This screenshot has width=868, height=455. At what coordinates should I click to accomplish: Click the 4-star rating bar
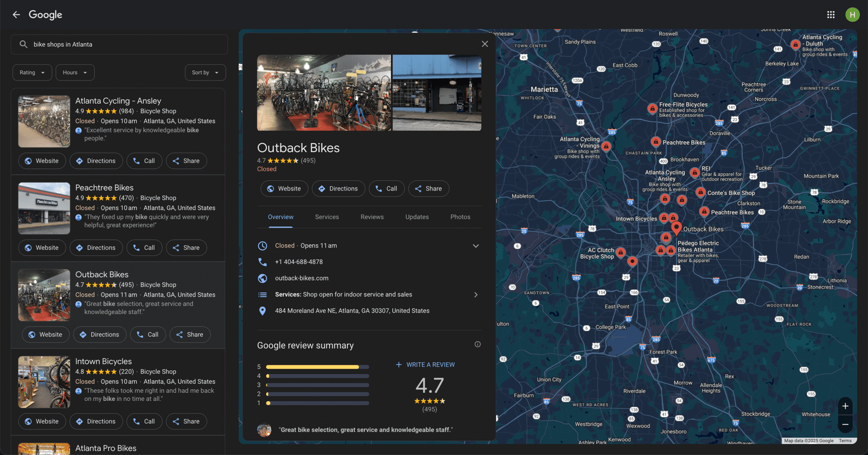coord(317,376)
